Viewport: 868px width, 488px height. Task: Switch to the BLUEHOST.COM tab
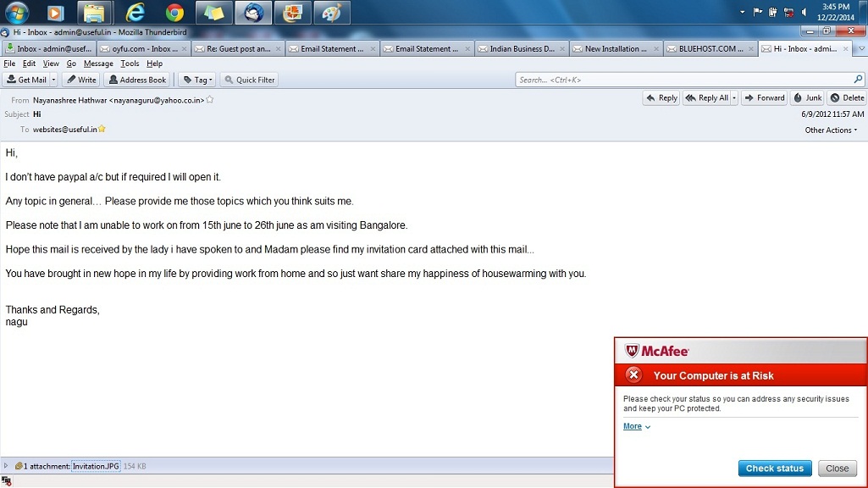coord(708,49)
